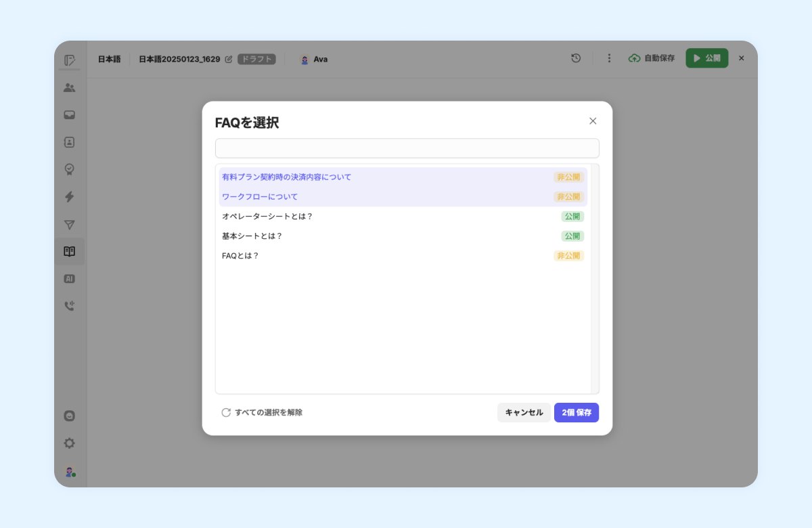Open the open-book knowledge icon
Viewport: 812px width, 528px height.
tap(69, 251)
